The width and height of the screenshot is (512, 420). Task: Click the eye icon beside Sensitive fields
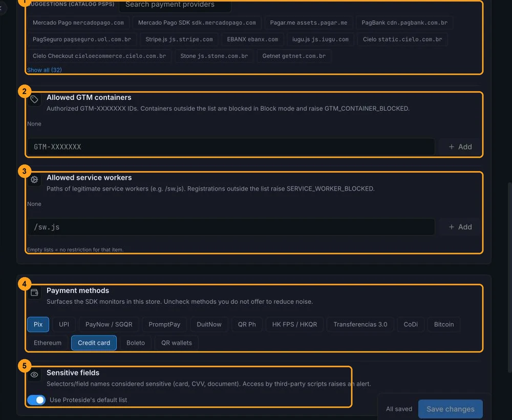coord(34,374)
